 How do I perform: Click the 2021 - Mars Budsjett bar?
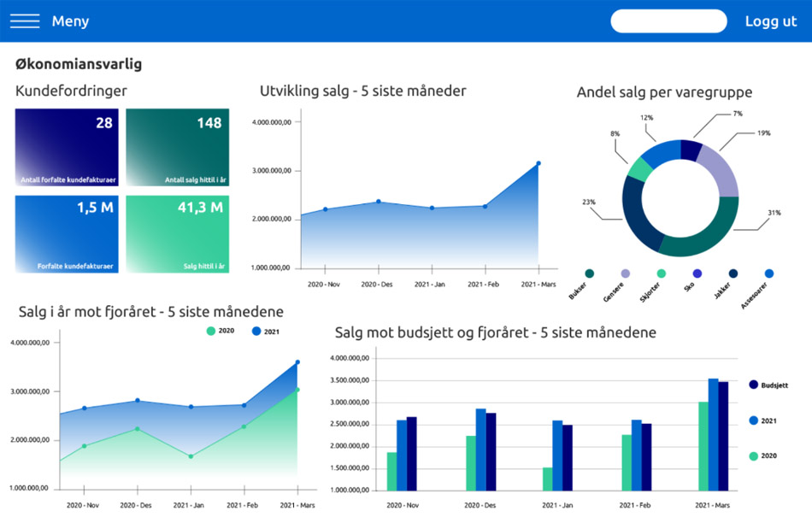click(x=723, y=437)
